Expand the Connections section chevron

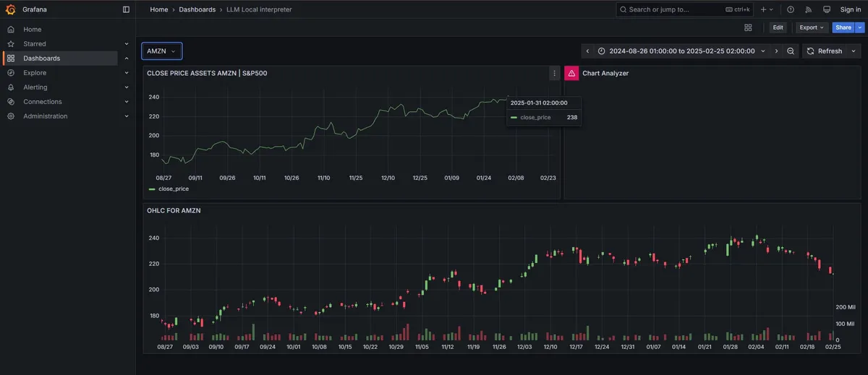[127, 102]
